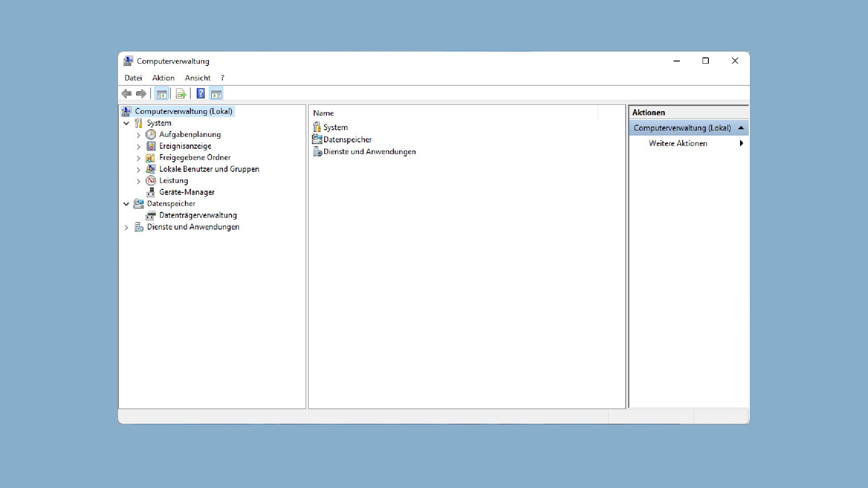Click the Hilfe question mark toolbar icon
868x488 pixels.
pos(200,94)
